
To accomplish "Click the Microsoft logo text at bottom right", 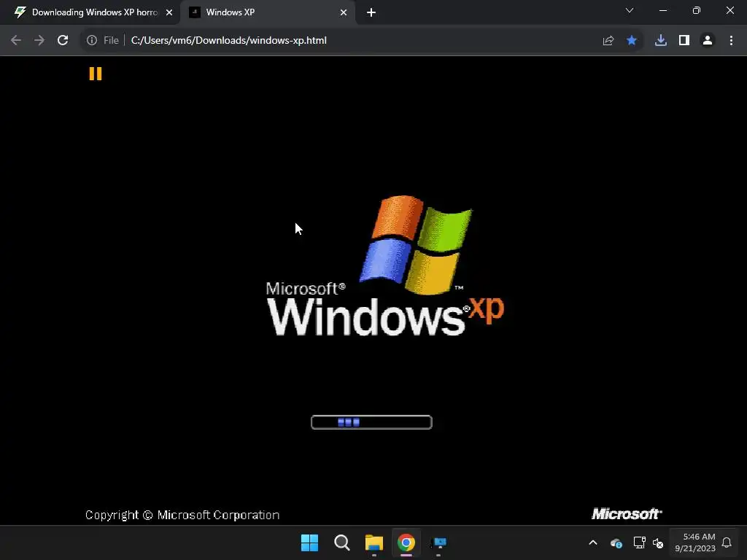I will (627, 514).
